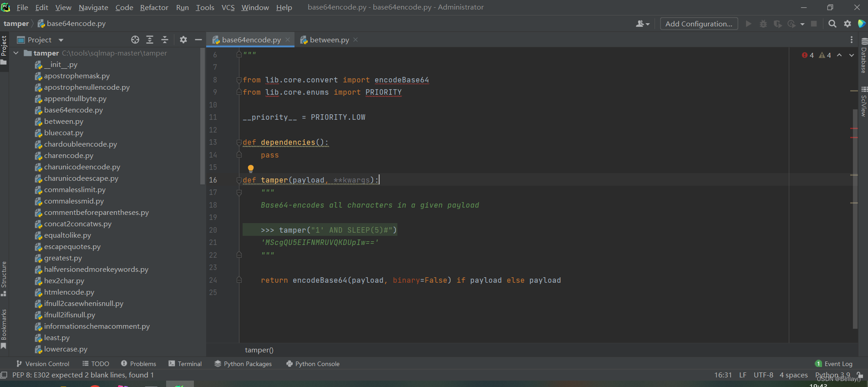Screen dimensions: 868x387
Task: Change line separator LF in status bar
Action: coord(743,375)
